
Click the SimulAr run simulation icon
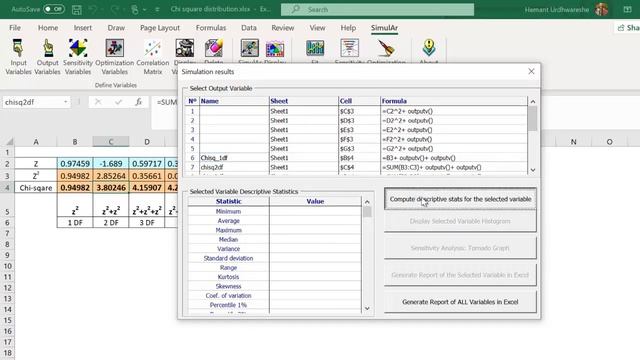(249, 48)
